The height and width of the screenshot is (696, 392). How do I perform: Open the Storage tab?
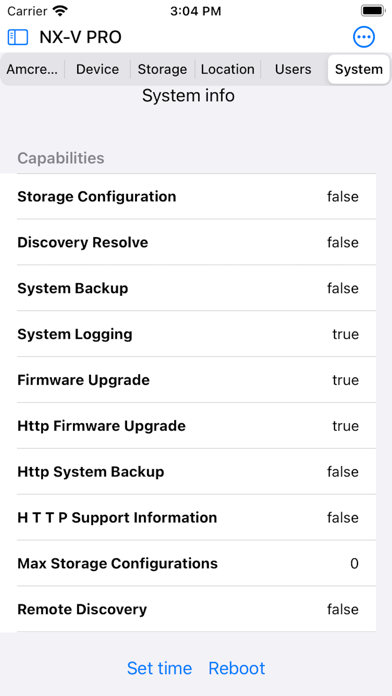pyautogui.click(x=162, y=69)
